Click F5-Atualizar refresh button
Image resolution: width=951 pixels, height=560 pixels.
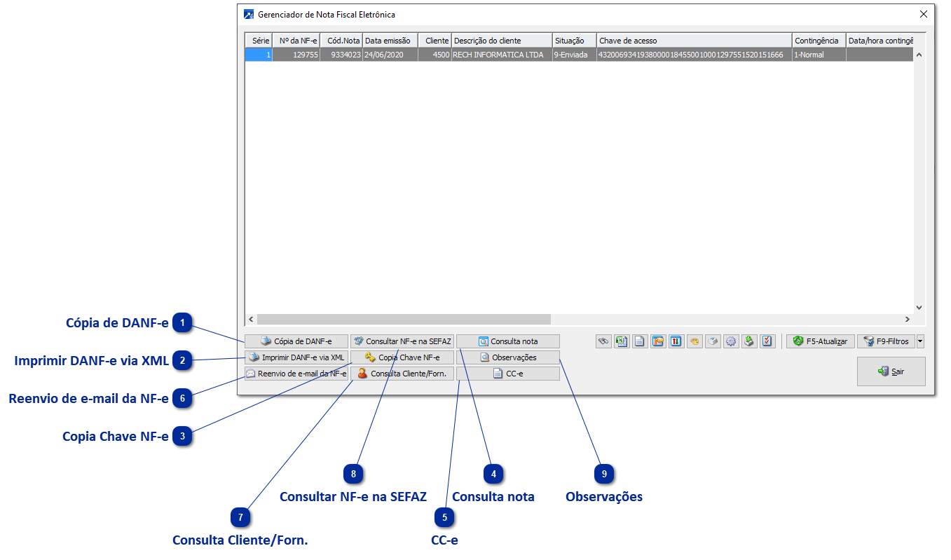821,341
